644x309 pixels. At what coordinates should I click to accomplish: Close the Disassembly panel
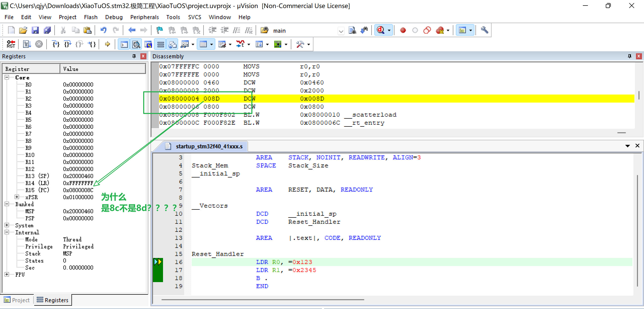[x=639, y=56]
